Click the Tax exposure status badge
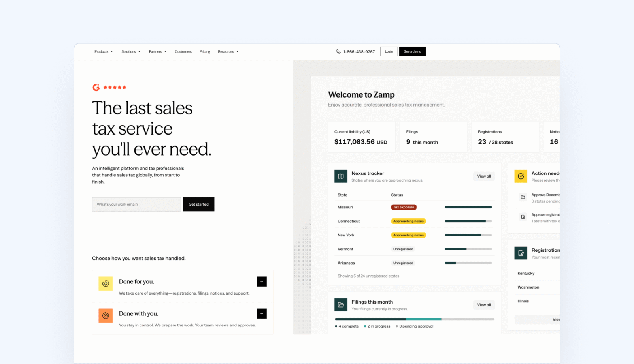Viewport: 634px width, 364px height. (x=404, y=207)
